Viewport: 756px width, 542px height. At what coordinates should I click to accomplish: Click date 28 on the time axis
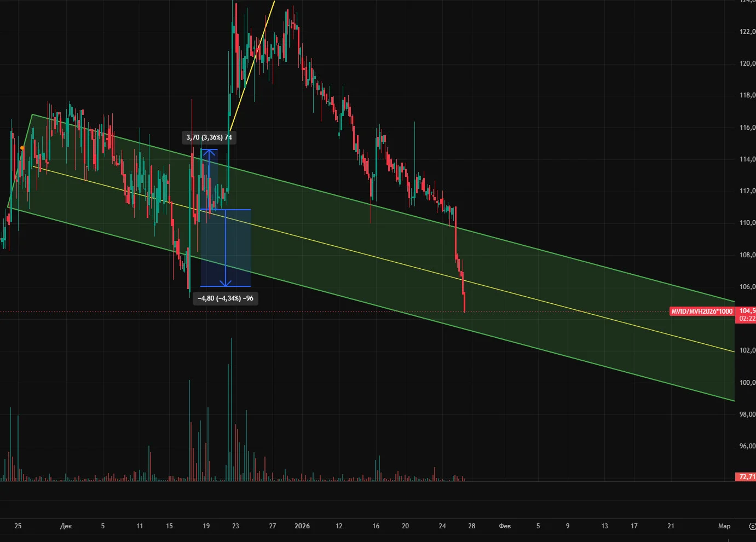click(x=471, y=526)
